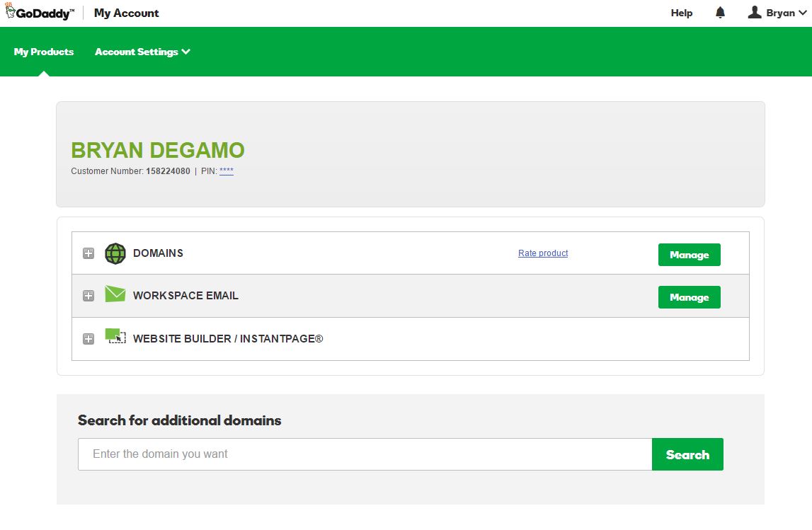Click the green Search button
The width and height of the screenshot is (812, 530).
[x=687, y=454]
